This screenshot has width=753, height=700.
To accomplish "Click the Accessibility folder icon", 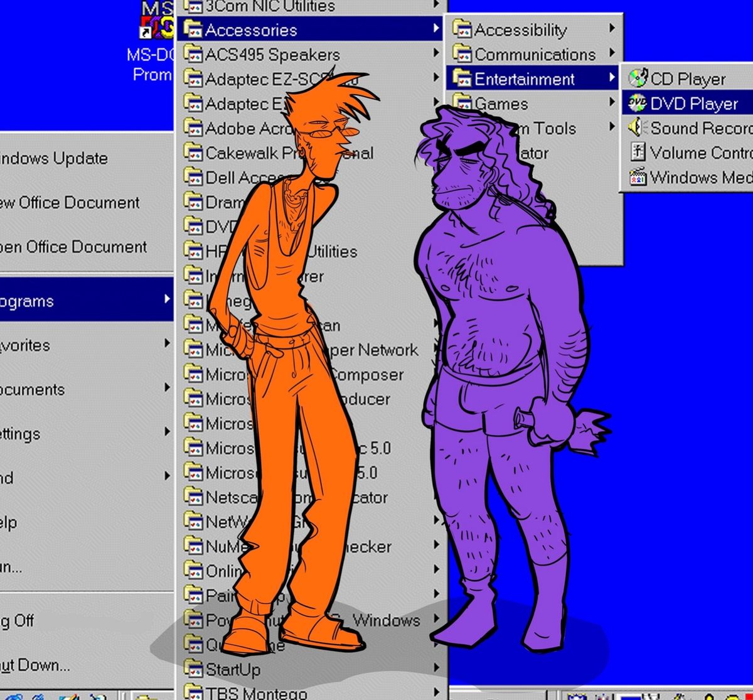I will [462, 29].
